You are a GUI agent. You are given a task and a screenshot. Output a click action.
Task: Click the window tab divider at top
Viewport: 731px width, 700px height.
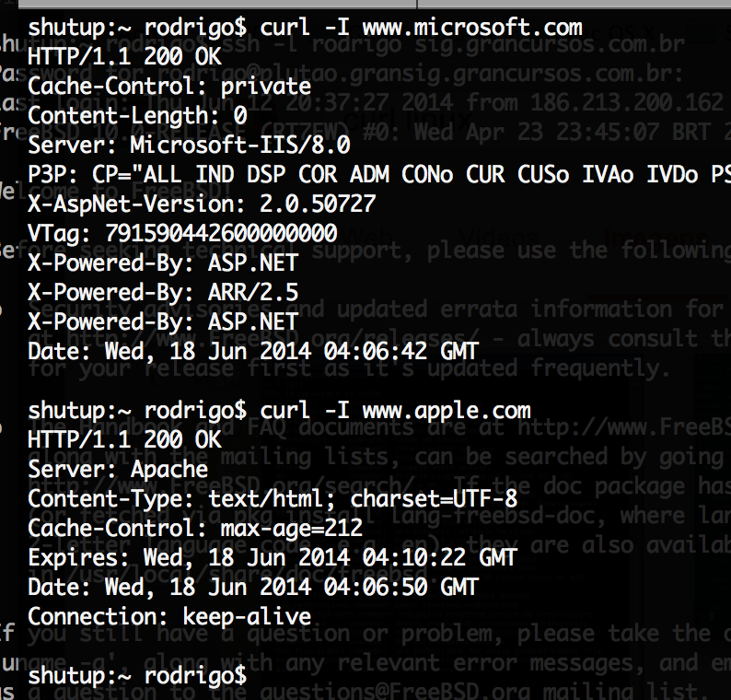click(x=416, y=5)
